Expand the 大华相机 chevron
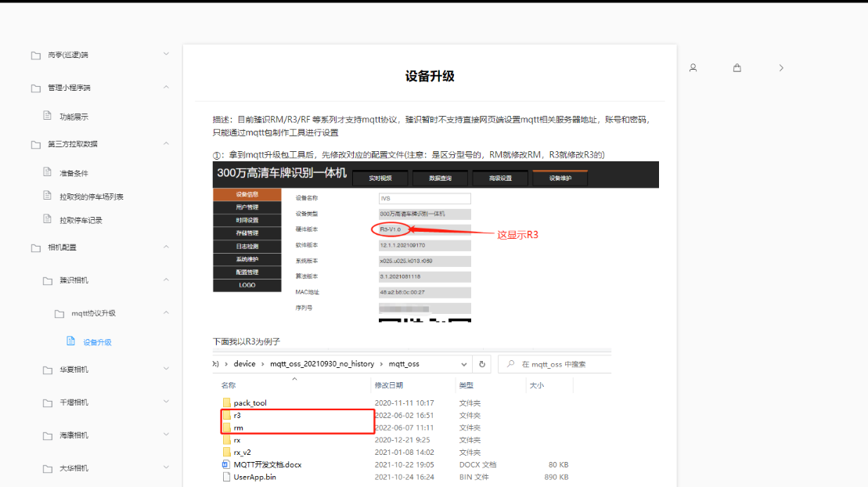 tap(166, 467)
